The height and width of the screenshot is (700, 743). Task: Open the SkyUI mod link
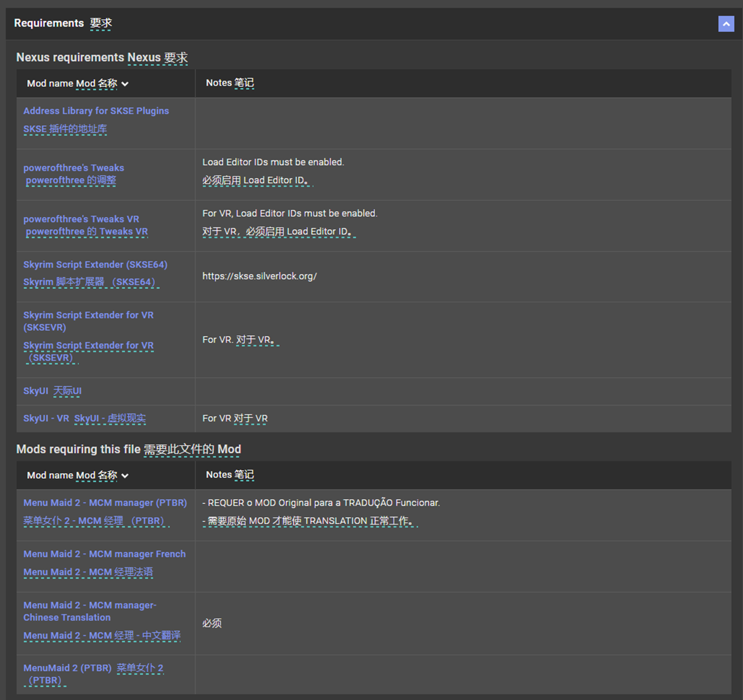[36, 391]
